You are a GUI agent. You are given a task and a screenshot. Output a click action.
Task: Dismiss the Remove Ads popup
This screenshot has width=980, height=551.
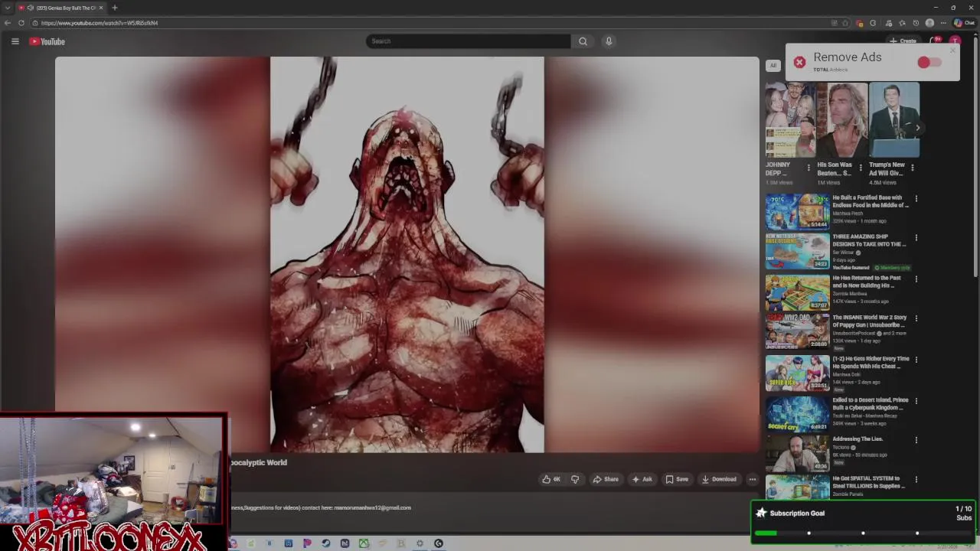coord(953,51)
